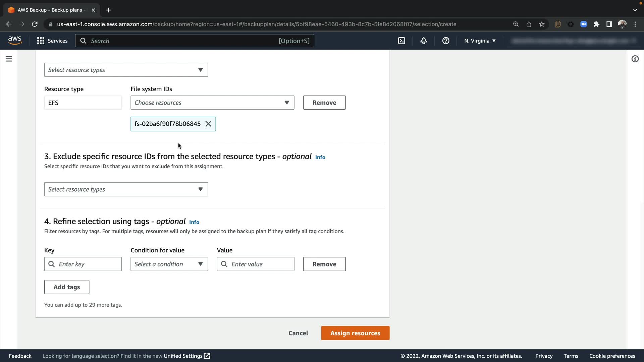The height and width of the screenshot is (362, 644).
Task: Click the AWS logo home icon
Action: (15, 41)
